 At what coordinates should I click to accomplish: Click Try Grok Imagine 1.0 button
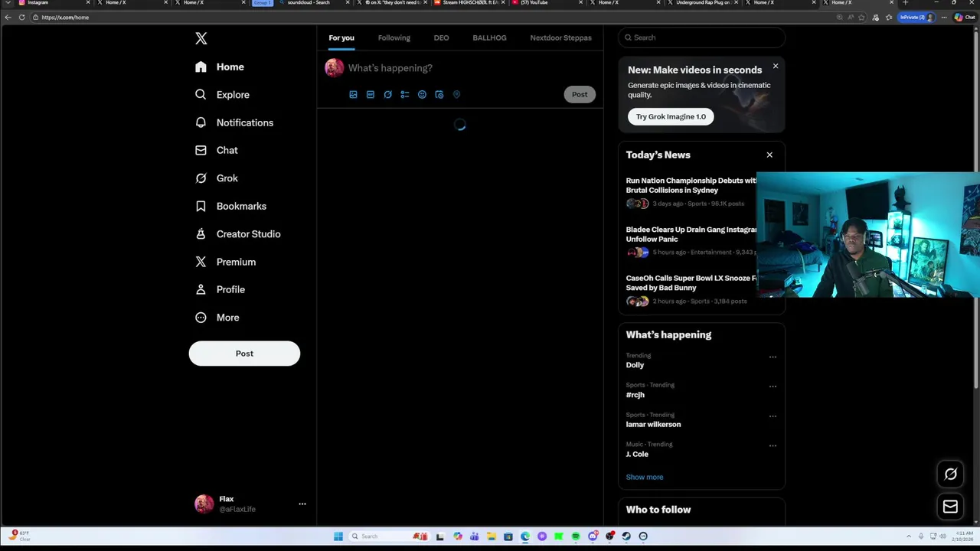pyautogui.click(x=671, y=116)
